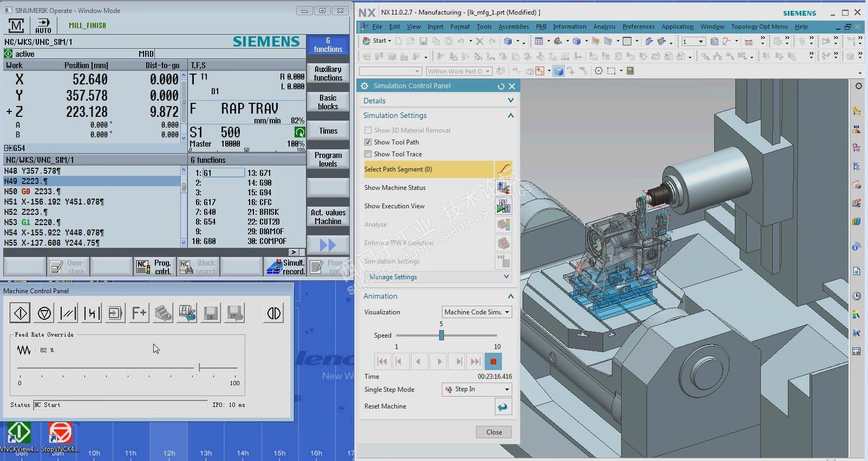Click the Show Execution View icon
Screen dimensions: 868x461
(x=503, y=206)
